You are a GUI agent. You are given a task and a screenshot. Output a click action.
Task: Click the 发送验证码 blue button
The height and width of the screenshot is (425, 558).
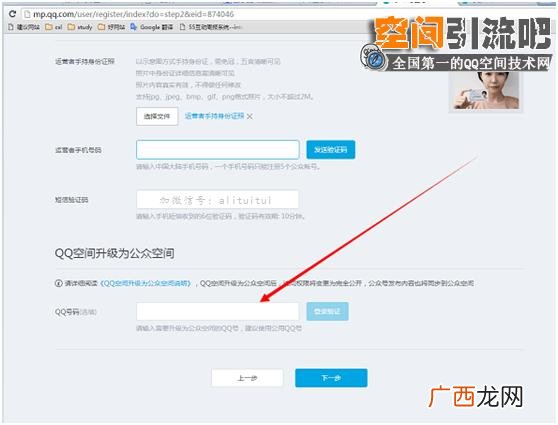pyautogui.click(x=331, y=149)
